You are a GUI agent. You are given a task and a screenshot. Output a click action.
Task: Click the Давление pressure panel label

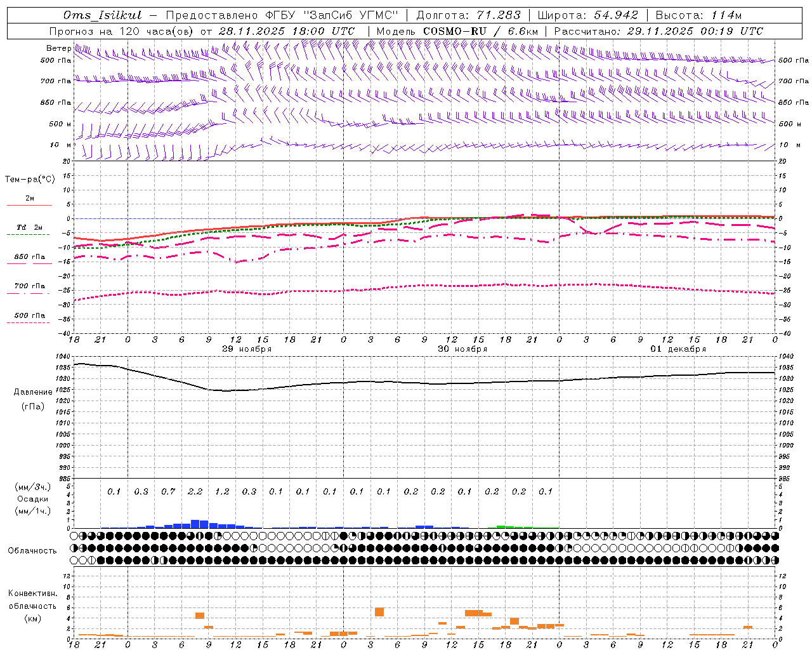point(33,392)
